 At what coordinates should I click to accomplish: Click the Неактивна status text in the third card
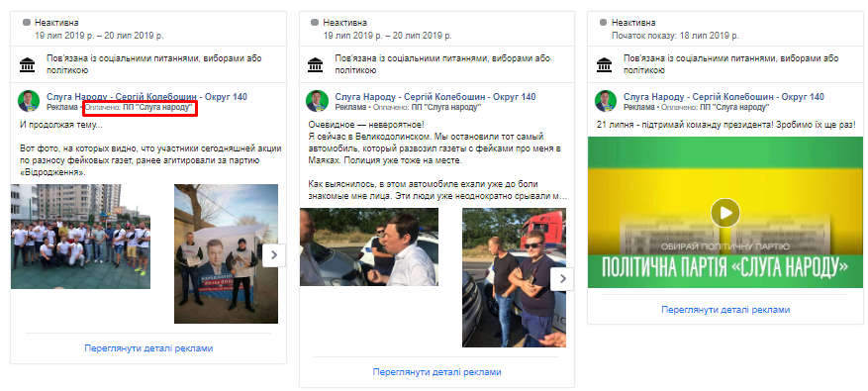[633, 23]
